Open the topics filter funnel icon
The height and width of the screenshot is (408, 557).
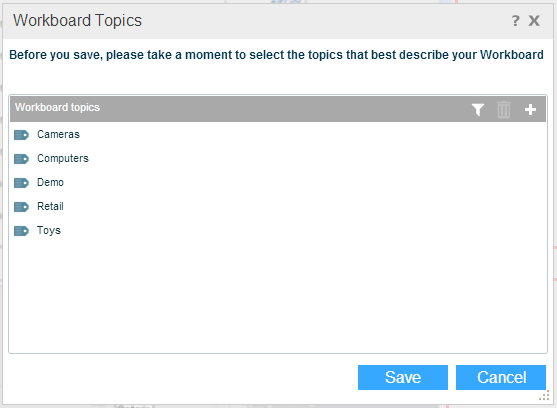478,109
